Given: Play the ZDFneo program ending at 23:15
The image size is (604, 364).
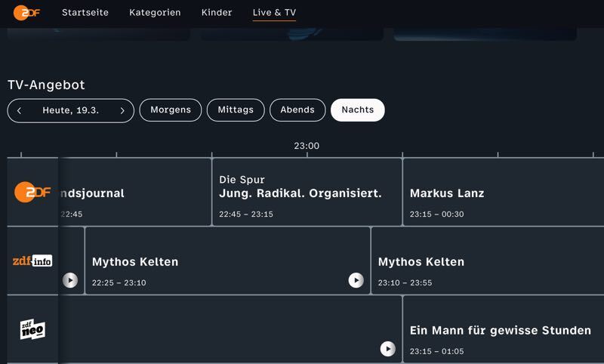Looking at the screenshot, I should pos(388,349).
